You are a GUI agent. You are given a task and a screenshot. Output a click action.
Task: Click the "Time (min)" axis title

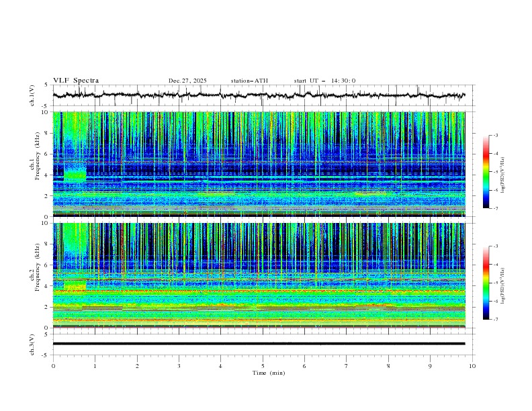[x=269, y=373]
